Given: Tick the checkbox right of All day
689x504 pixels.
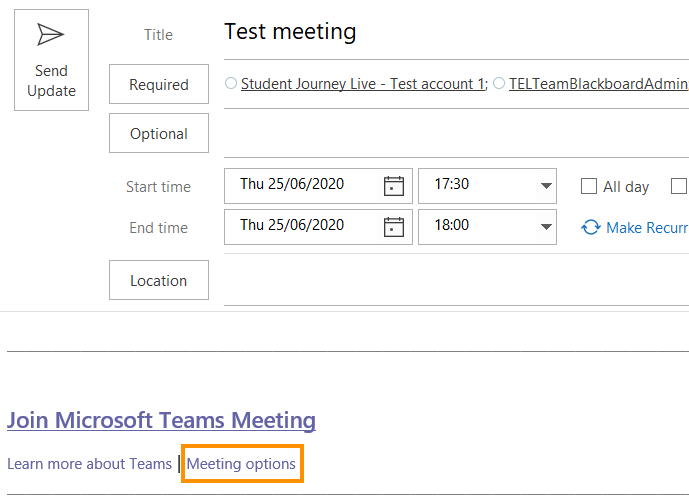Looking at the screenshot, I should click(x=680, y=186).
